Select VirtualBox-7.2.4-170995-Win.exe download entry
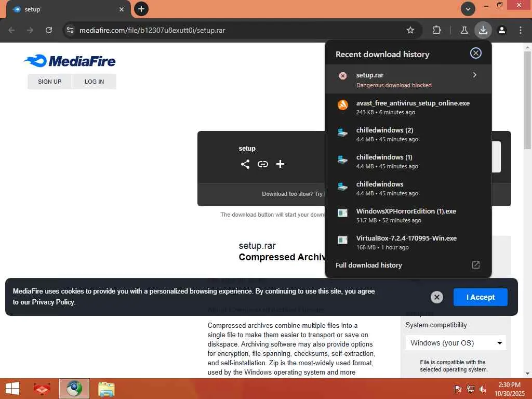The image size is (532, 399). pyautogui.click(x=408, y=243)
